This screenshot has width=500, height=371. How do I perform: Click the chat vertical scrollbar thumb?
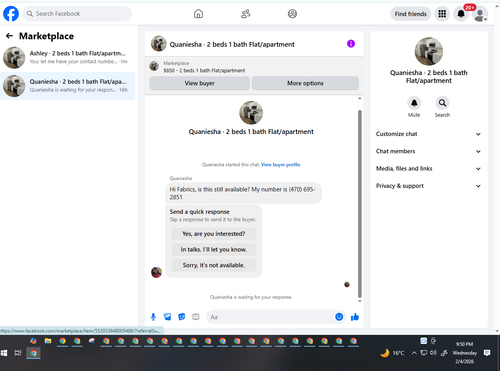(360, 204)
